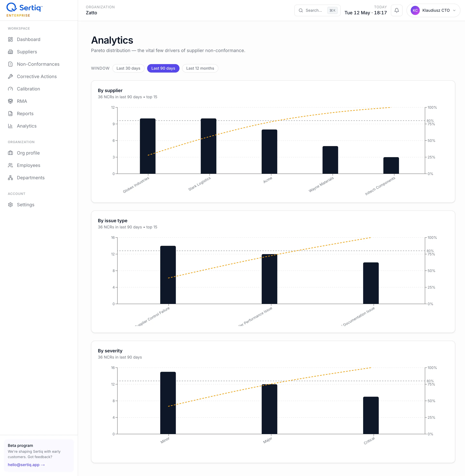This screenshot has width=465, height=476.
Task: Click the By supplier chart title
Action: [110, 90]
